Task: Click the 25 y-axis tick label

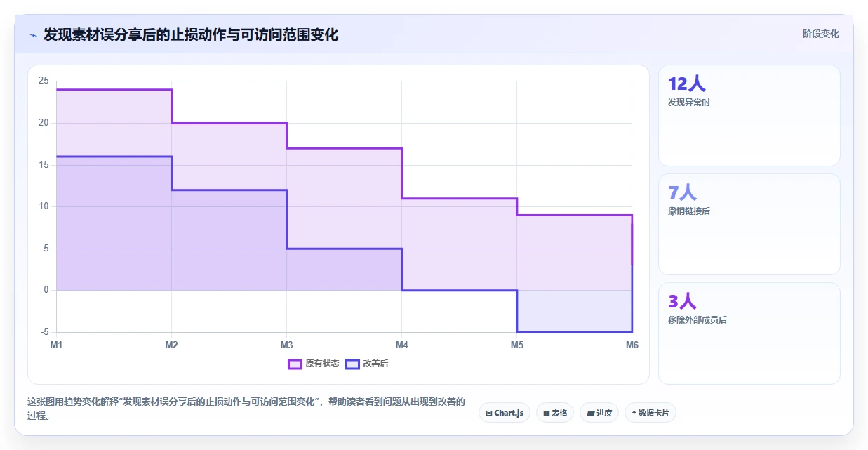Action: tap(44, 81)
